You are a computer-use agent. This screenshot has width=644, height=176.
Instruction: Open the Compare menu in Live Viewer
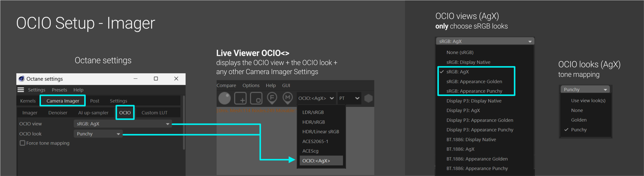point(226,85)
